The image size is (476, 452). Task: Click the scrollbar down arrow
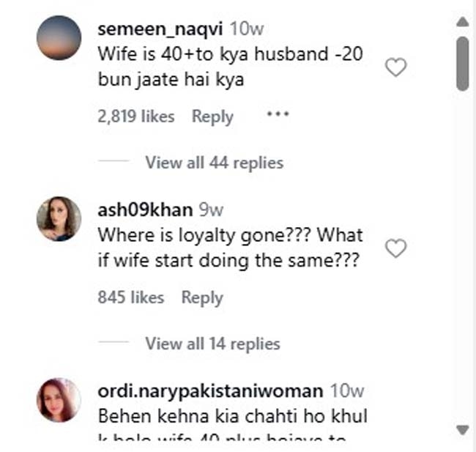click(462, 429)
